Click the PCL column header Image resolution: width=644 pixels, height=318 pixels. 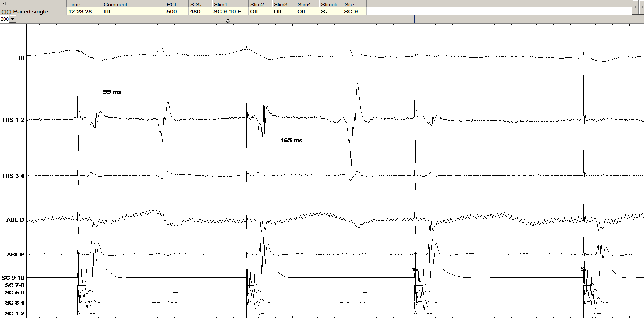pyautogui.click(x=177, y=4)
